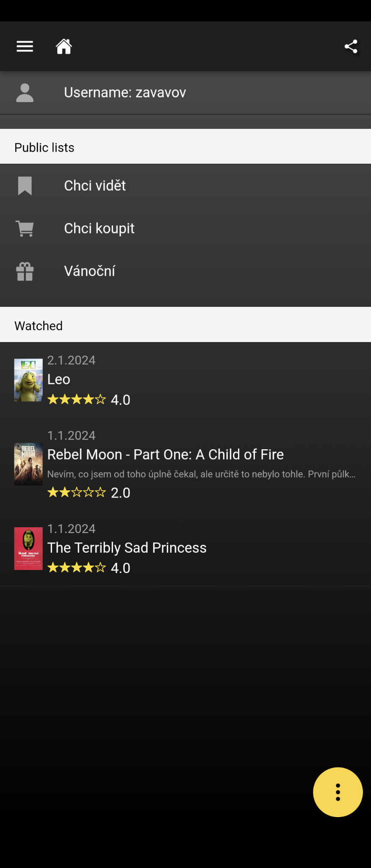This screenshot has height=868, width=371.
Task: Open the Chci koupit list
Action: (99, 228)
